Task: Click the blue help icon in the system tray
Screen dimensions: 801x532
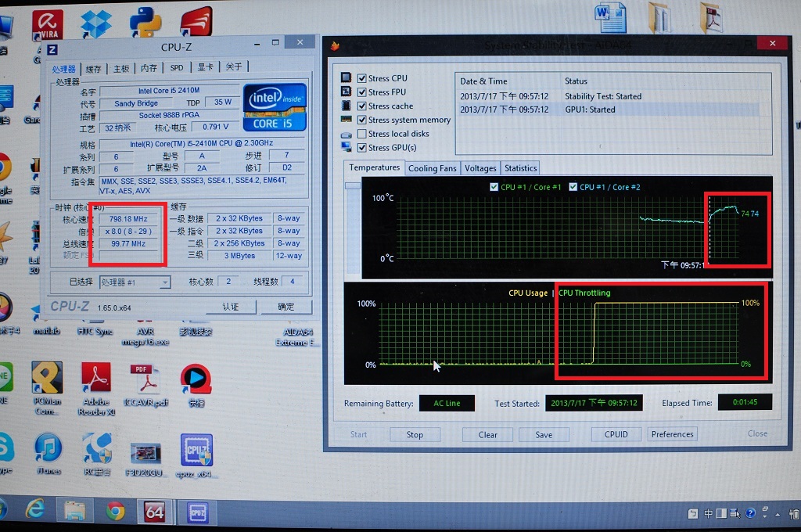Action: click(x=750, y=513)
